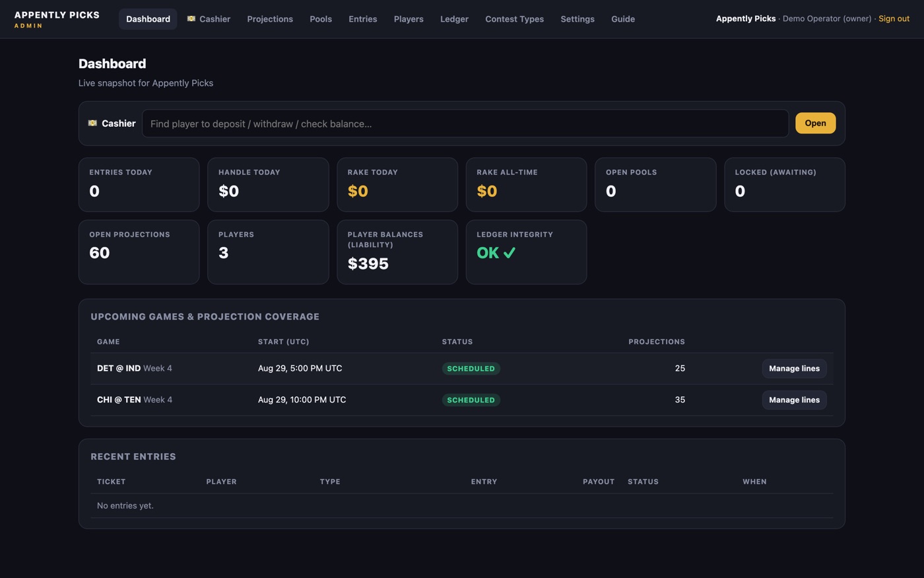Open the Guide tab

point(623,19)
